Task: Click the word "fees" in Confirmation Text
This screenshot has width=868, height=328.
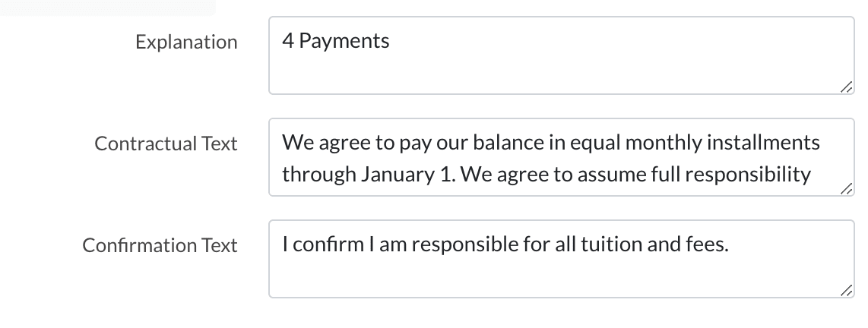Action: 708,244
